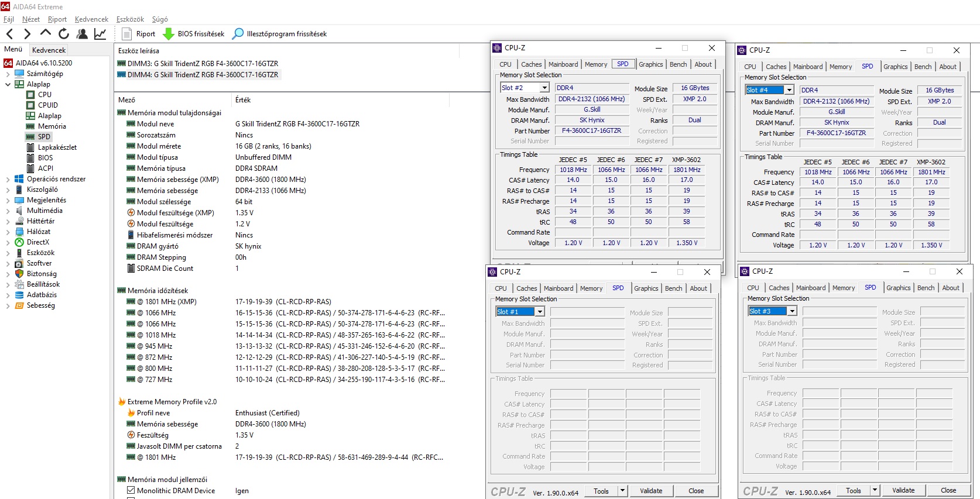Open the Slot #1 dropdown in CPU-Z

point(540,312)
